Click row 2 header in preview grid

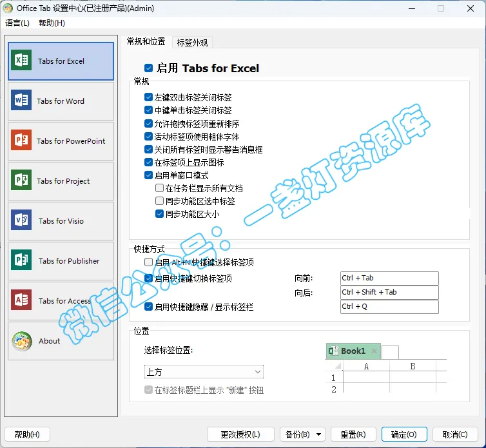pos(334,389)
